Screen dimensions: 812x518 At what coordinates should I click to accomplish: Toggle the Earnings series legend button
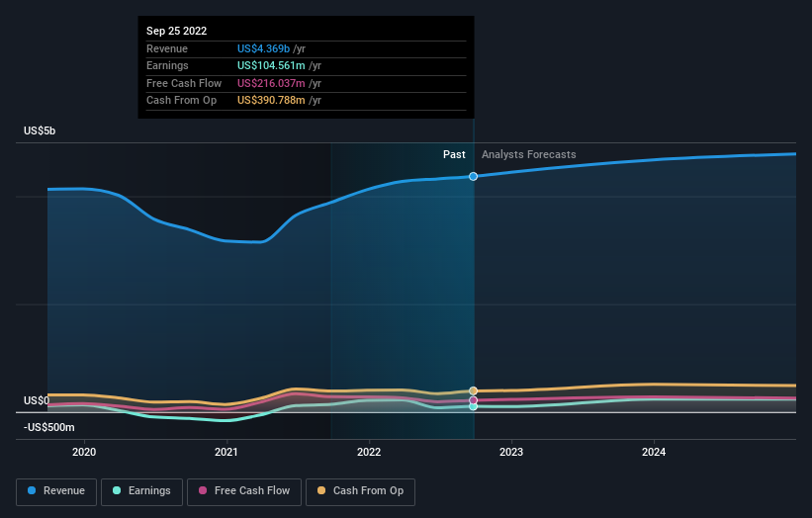pyautogui.click(x=141, y=491)
